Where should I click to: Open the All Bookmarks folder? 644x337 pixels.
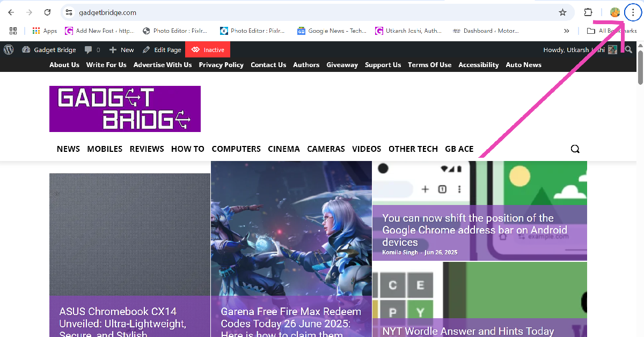[x=612, y=31]
